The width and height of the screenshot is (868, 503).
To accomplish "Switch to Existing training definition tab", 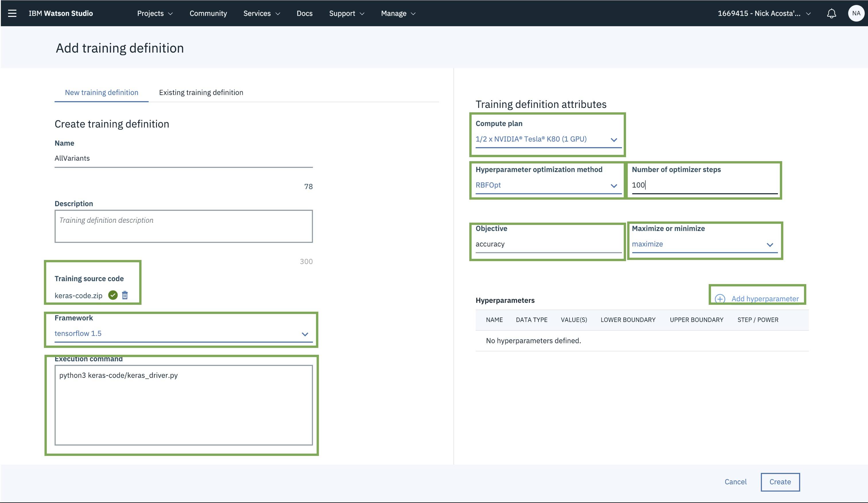I will pos(201,92).
